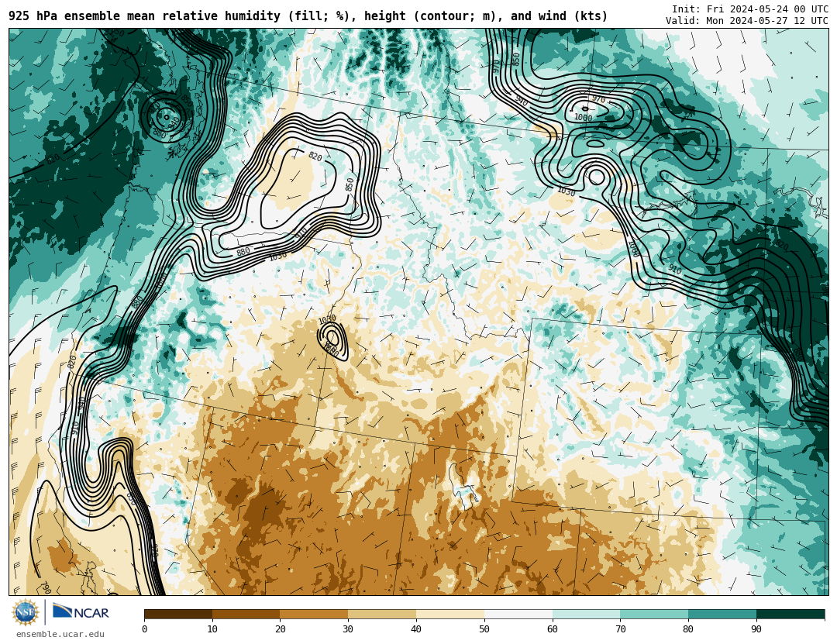This screenshot has height=644, width=837.
Task: Click the plot title text
Action: [308, 16]
